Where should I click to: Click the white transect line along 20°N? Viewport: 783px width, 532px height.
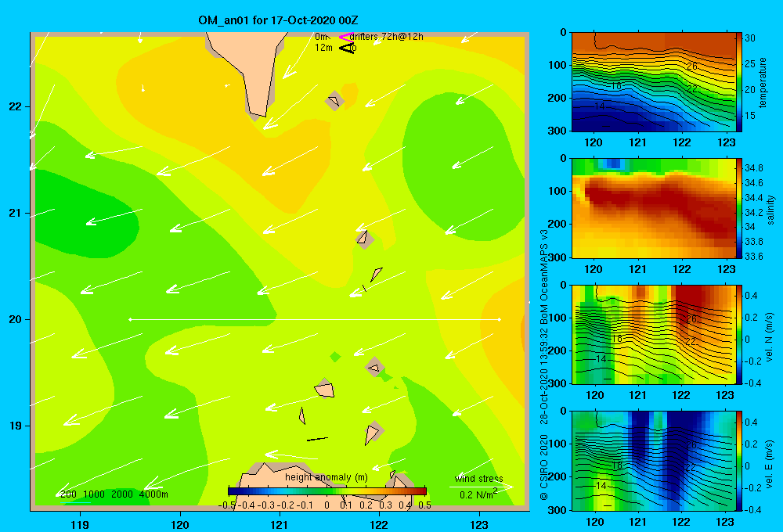[315, 319]
